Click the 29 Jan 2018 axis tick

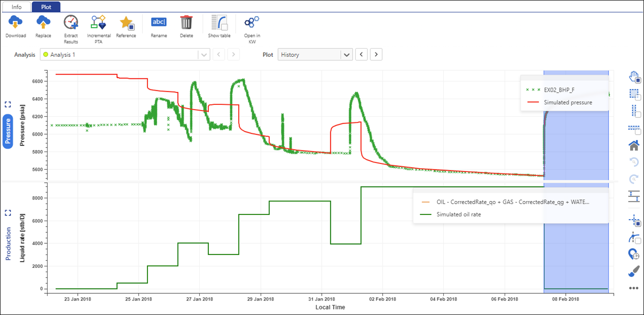(x=261, y=299)
